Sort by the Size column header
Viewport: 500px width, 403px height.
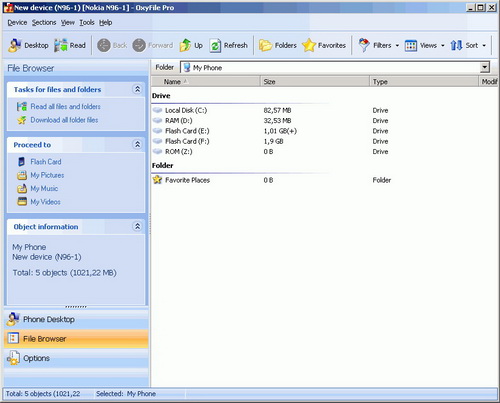tap(315, 82)
